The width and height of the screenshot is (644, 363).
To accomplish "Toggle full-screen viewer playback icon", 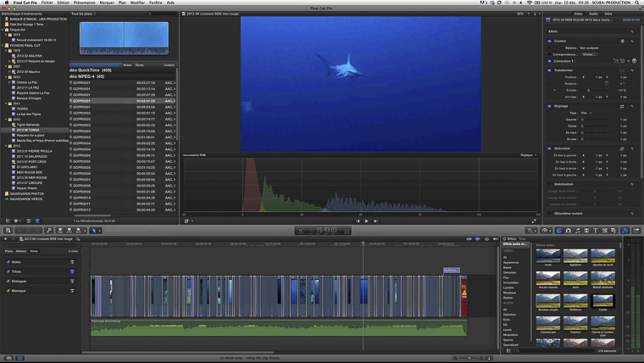I will click(533, 221).
